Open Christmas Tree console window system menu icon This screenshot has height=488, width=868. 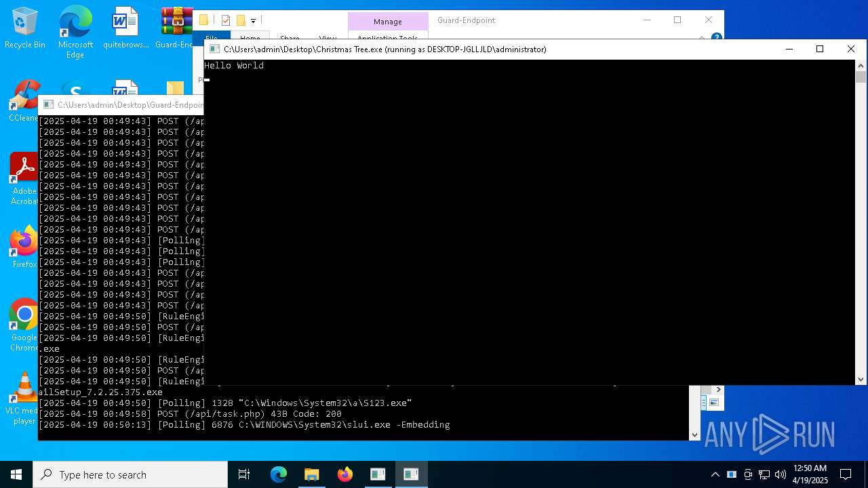214,49
